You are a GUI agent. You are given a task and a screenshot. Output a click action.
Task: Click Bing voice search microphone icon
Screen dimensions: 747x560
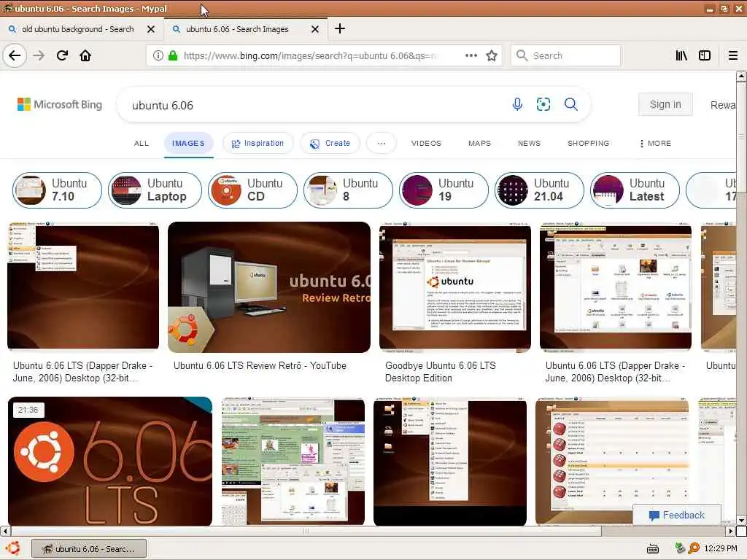click(x=517, y=104)
